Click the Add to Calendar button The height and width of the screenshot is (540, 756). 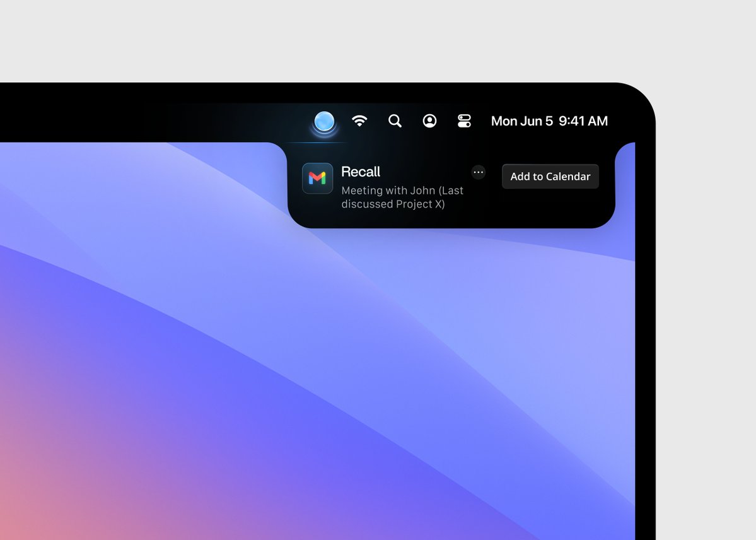(x=550, y=176)
